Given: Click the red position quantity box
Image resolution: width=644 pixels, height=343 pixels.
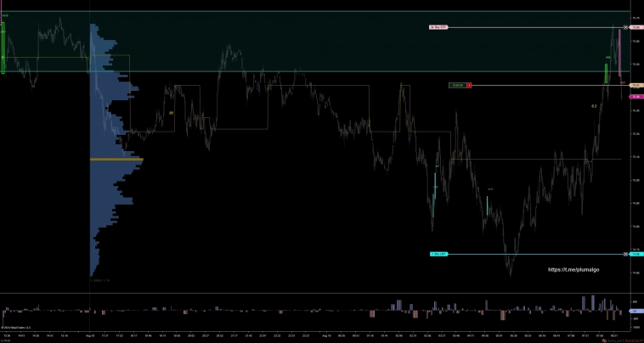Looking at the screenshot, I should coord(470,85).
